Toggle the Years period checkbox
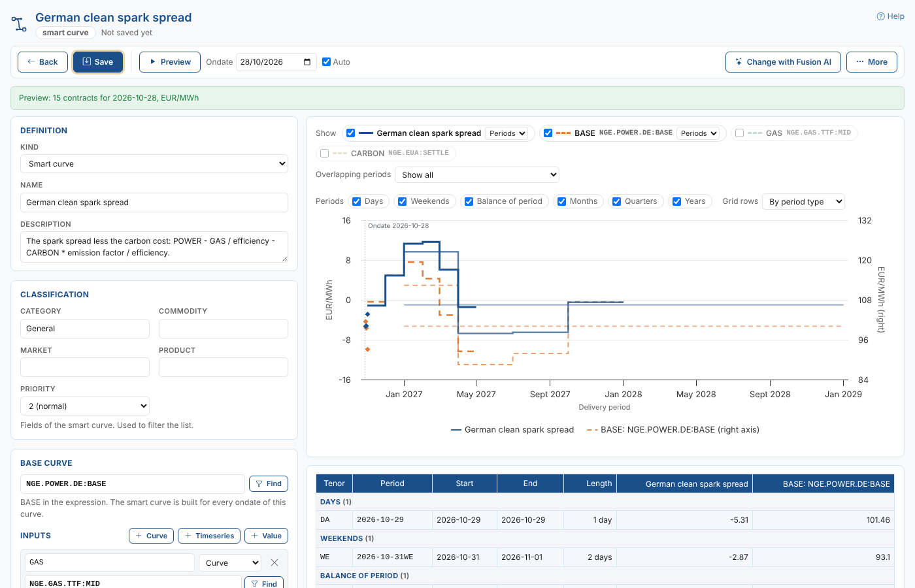The width and height of the screenshot is (915, 588). tap(676, 202)
